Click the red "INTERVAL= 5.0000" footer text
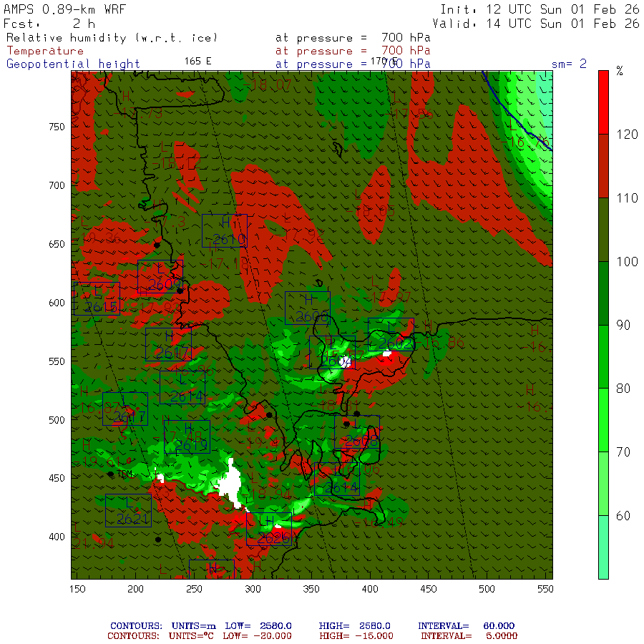Image resolution: width=644 pixels, height=644 pixels. [469, 636]
